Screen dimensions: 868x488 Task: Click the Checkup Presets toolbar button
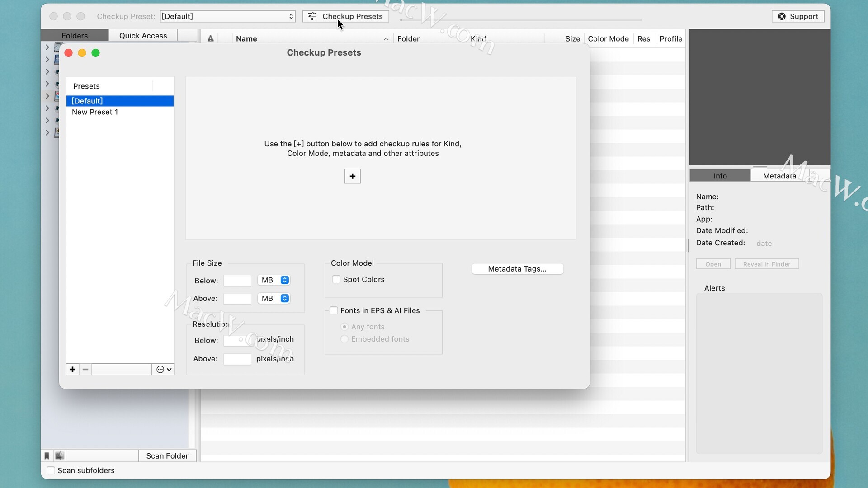pos(345,16)
